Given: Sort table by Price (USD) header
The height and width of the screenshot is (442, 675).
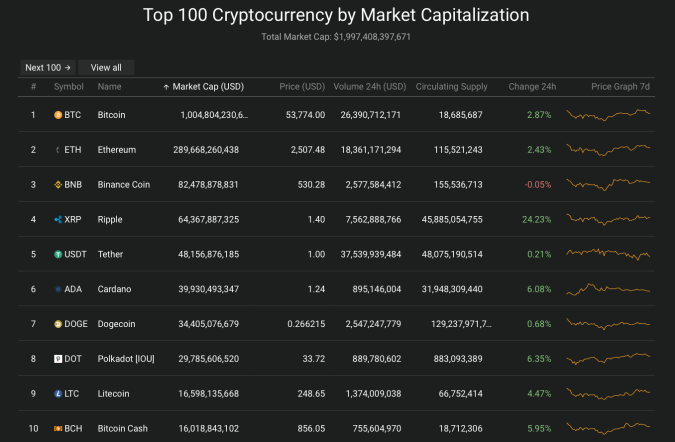Looking at the screenshot, I should click(x=302, y=87).
